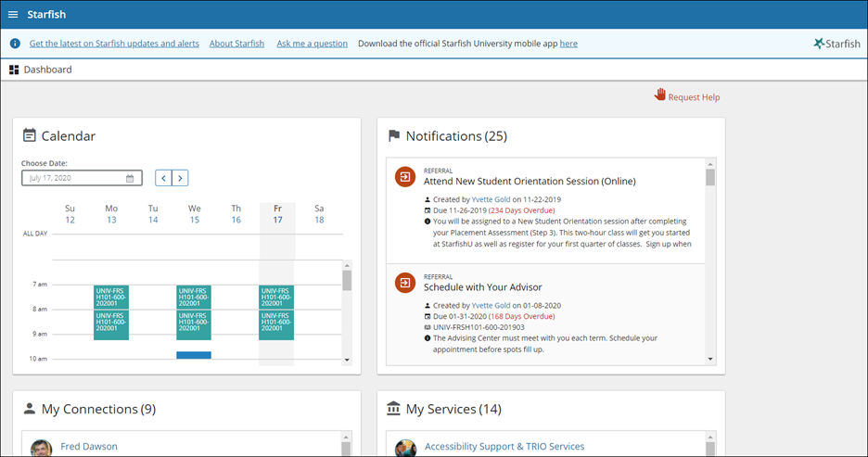Open the blue Wednesday 10 am event
The height and width of the screenshot is (457, 868).
[194, 355]
